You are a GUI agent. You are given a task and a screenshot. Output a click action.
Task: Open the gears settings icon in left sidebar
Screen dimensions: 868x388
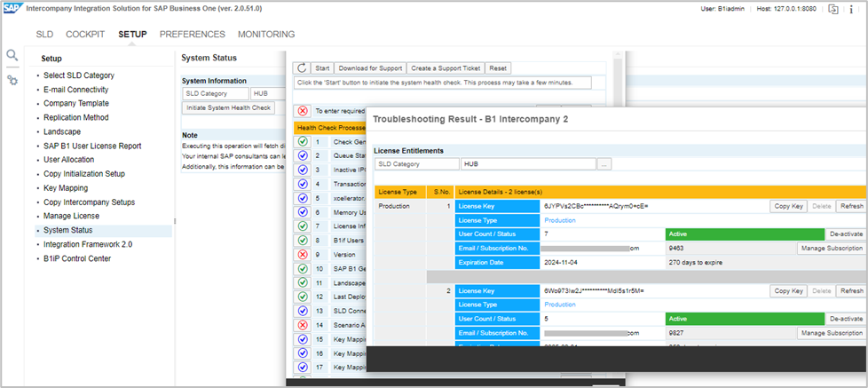(12, 80)
